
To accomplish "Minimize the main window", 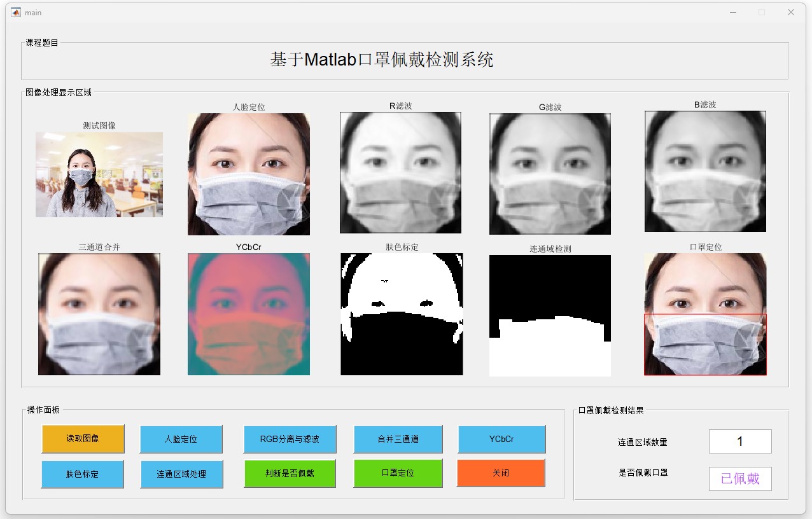I will pyautogui.click(x=733, y=12).
